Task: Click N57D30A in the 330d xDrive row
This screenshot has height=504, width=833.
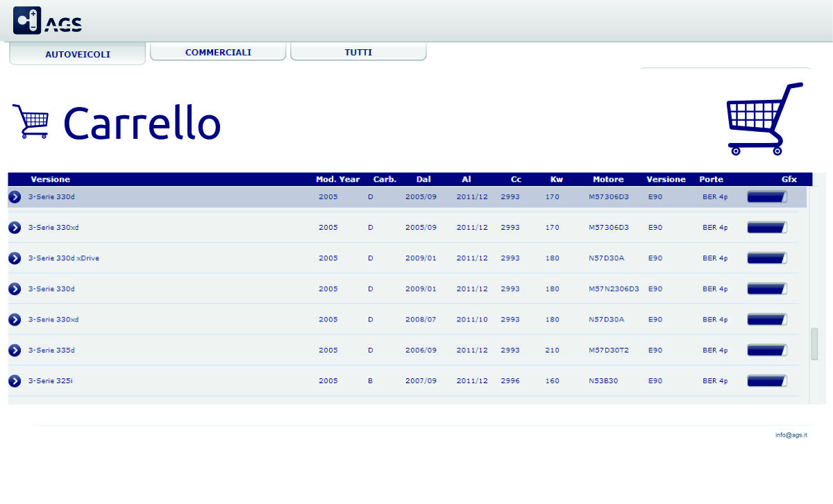Action: (x=607, y=258)
